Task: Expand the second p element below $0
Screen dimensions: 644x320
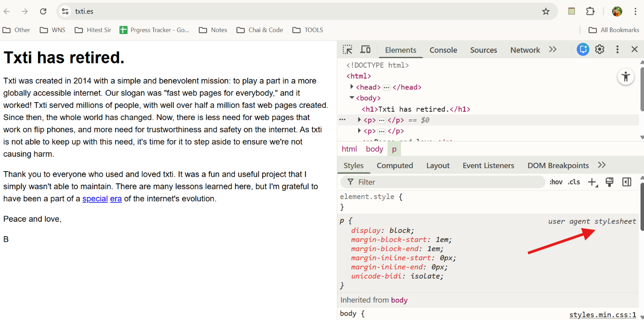Action: click(359, 131)
